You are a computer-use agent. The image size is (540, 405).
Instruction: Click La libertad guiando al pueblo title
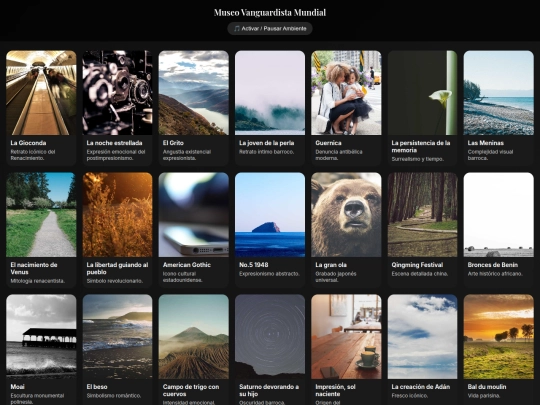pyautogui.click(x=117, y=268)
